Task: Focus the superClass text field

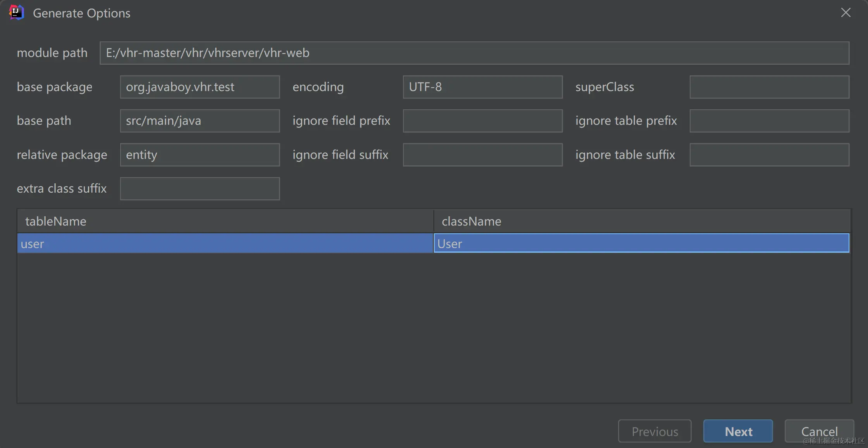Action: 769,87
